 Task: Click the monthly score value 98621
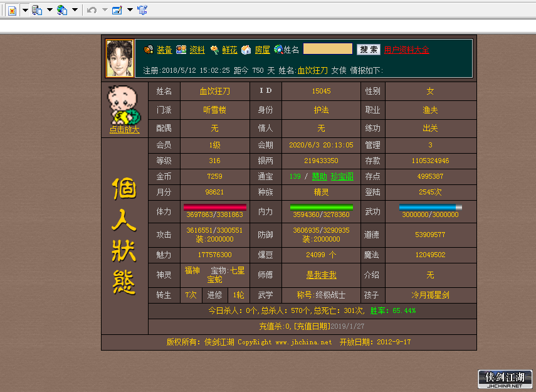coord(214,193)
